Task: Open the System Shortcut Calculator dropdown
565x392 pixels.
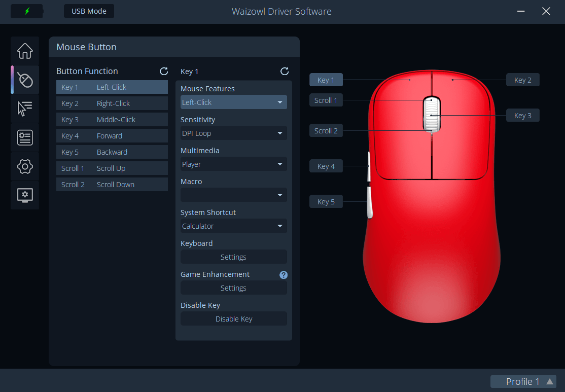Action: tap(233, 226)
